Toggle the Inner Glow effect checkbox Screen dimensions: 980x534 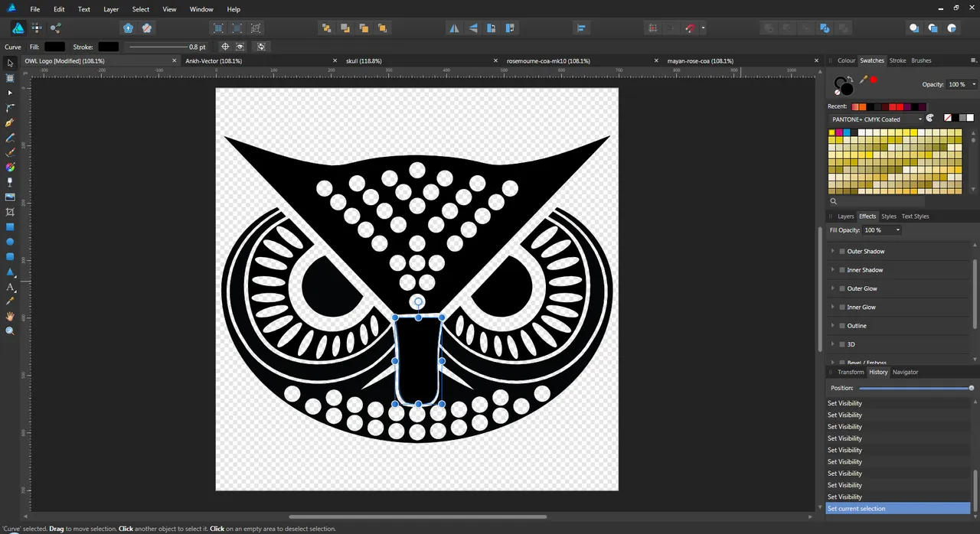point(842,308)
